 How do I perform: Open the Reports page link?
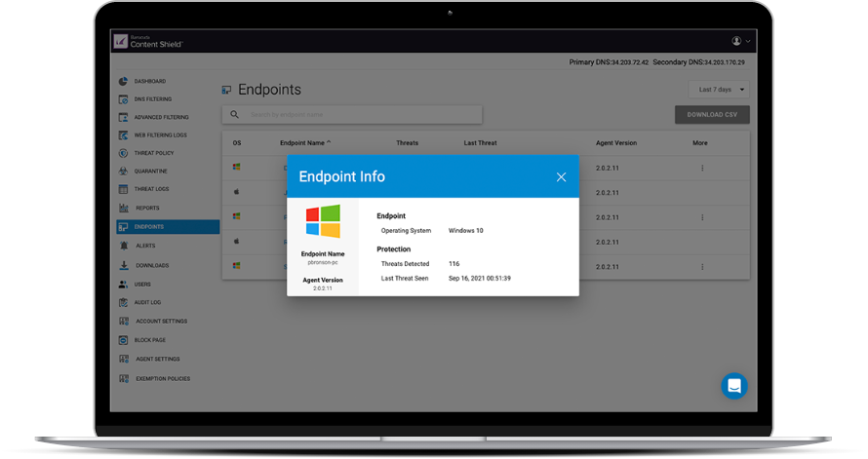pos(147,208)
